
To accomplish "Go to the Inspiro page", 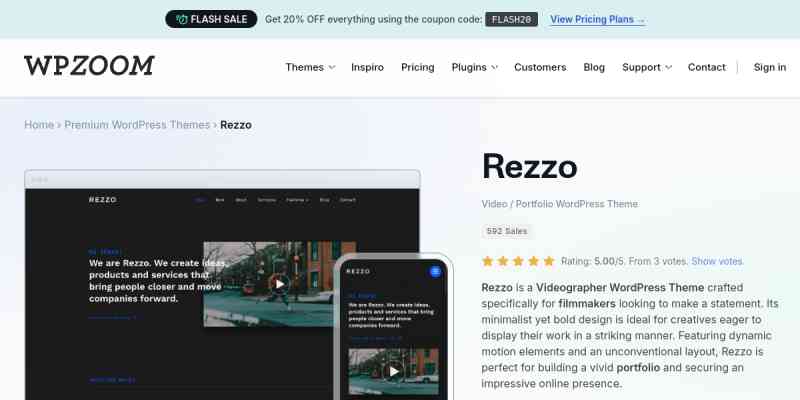I will [x=367, y=67].
